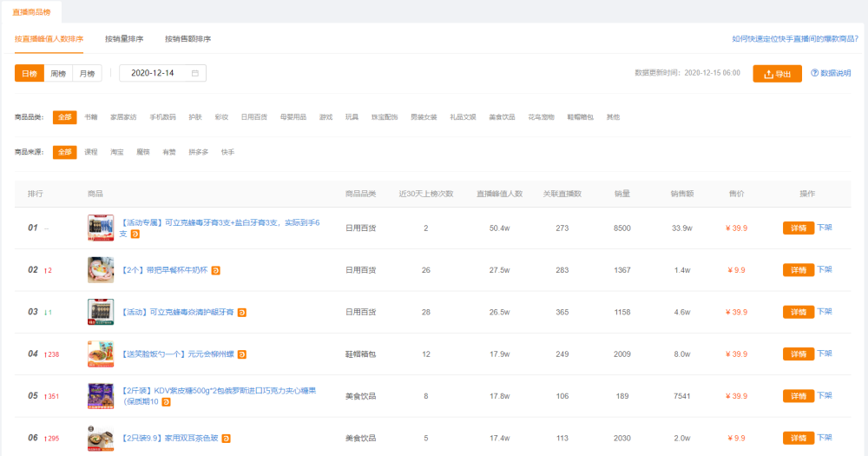868x456 pixels.
Task: Switch to 周榜 weekly ranking
Action: point(58,73)
